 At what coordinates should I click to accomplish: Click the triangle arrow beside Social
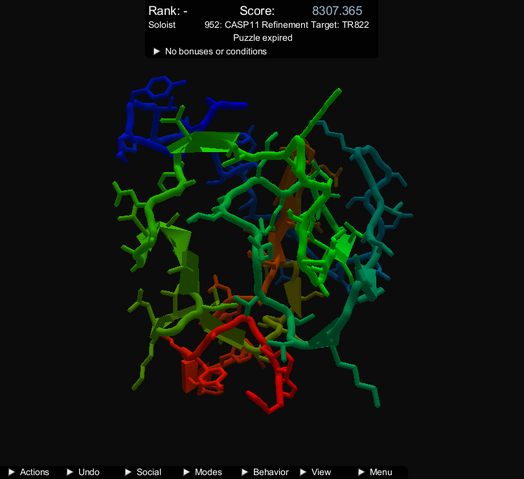pyautogui.click(x=128, y=472)
